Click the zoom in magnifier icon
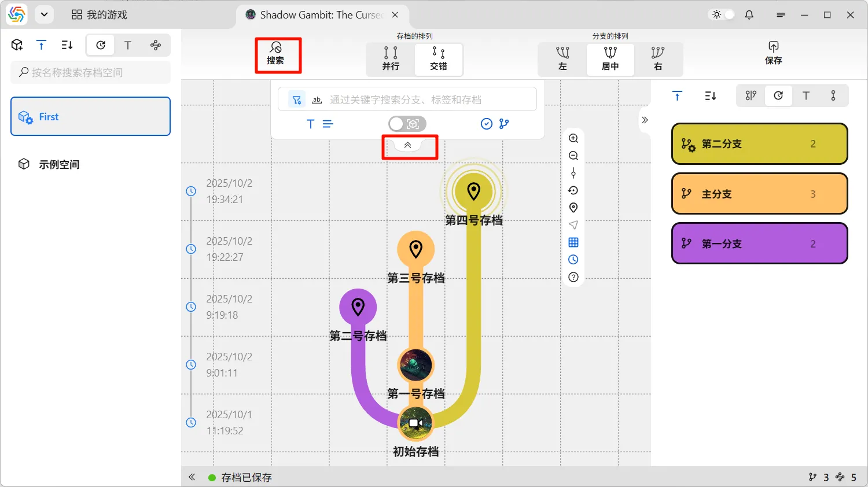 [x=573, y=138]
